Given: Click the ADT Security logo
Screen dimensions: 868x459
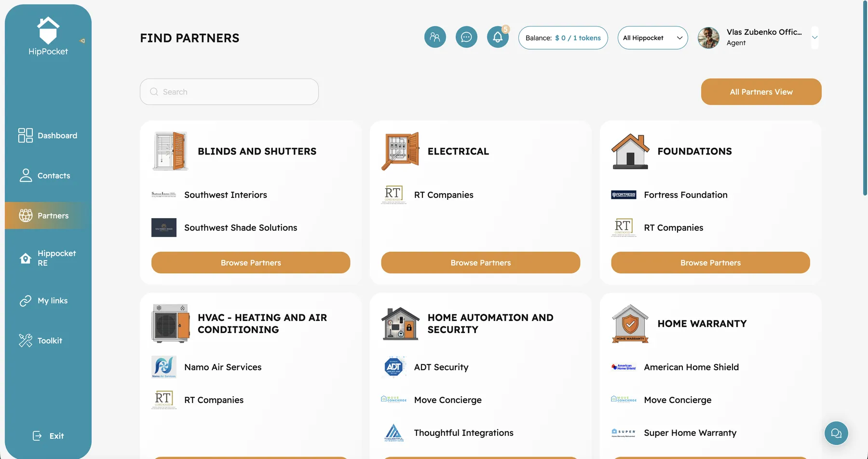Looking at the screenshot, I should [x=394, y=367].
